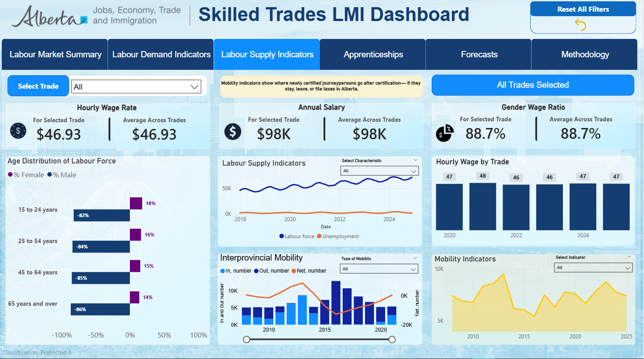Open the Forecasts tab
The width and height of the screenshot is (644, 359).
[479, 55]
